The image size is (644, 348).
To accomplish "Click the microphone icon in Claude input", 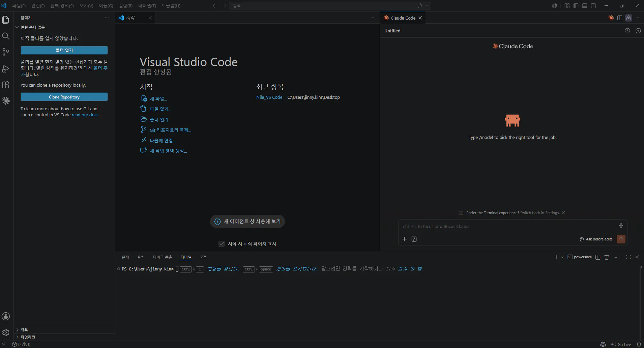I will point(621,226).
